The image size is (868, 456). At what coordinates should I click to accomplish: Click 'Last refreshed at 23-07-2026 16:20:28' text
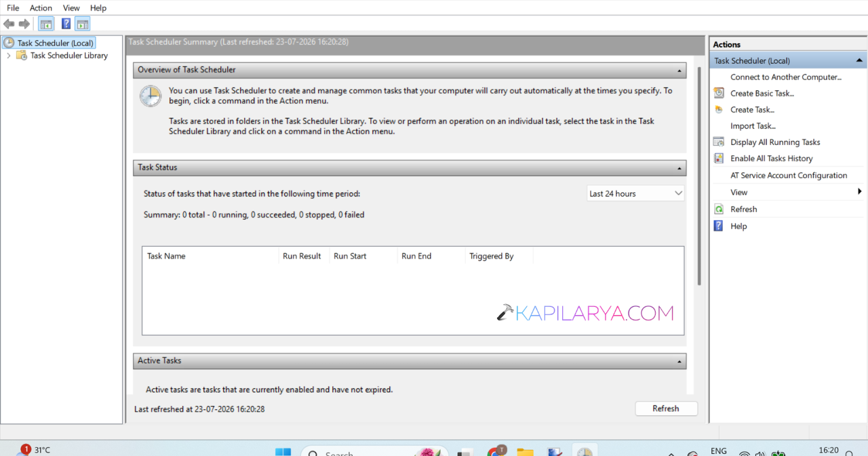(x=199, y=409)
